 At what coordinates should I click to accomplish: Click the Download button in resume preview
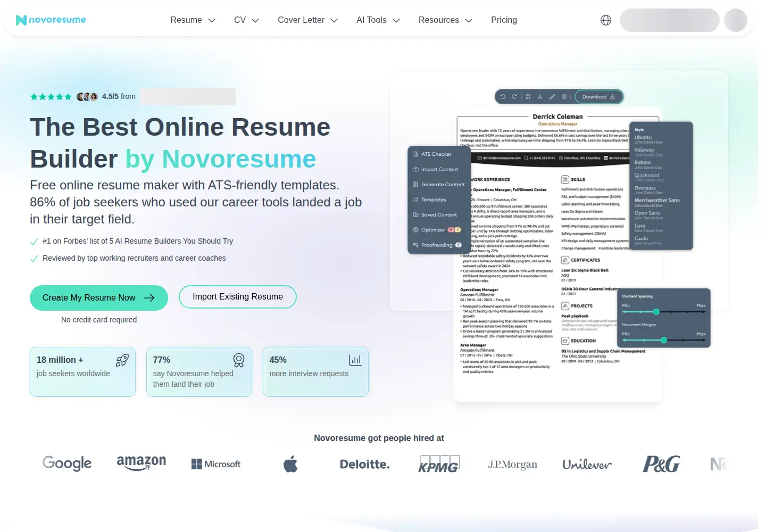(598, 97)
